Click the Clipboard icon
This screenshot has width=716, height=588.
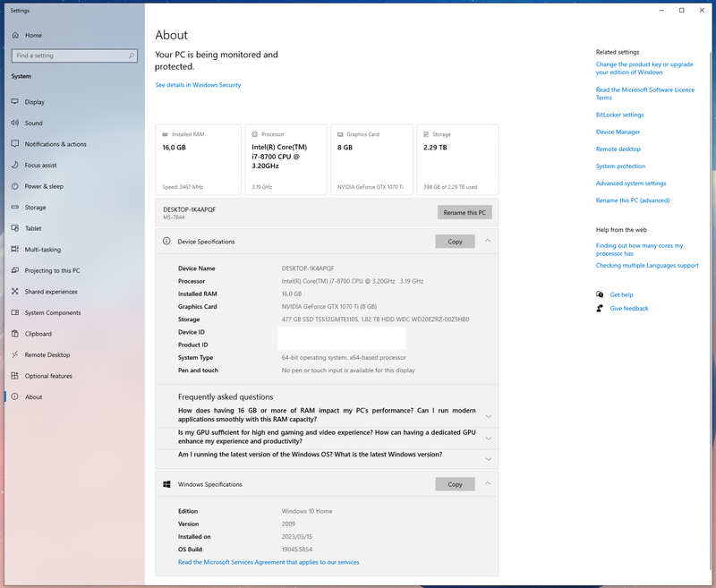click(x=15, y=333)
